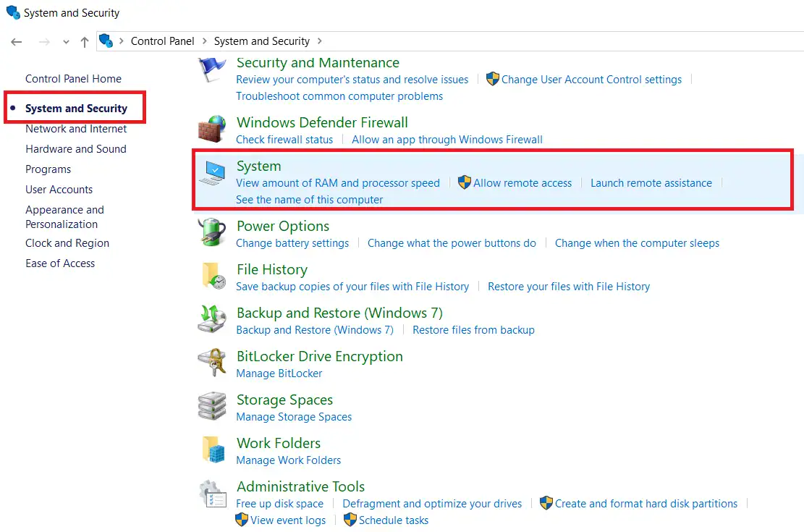This screenshot has height=532, width=804.
Task: Click the File History folder clock icon
Action: click(x=213, y=276)
